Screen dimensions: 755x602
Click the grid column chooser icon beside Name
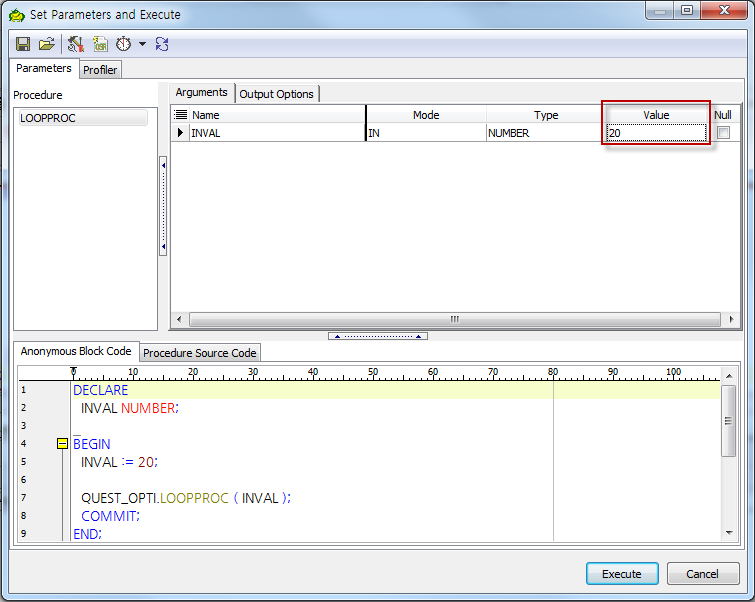point(181,115)
